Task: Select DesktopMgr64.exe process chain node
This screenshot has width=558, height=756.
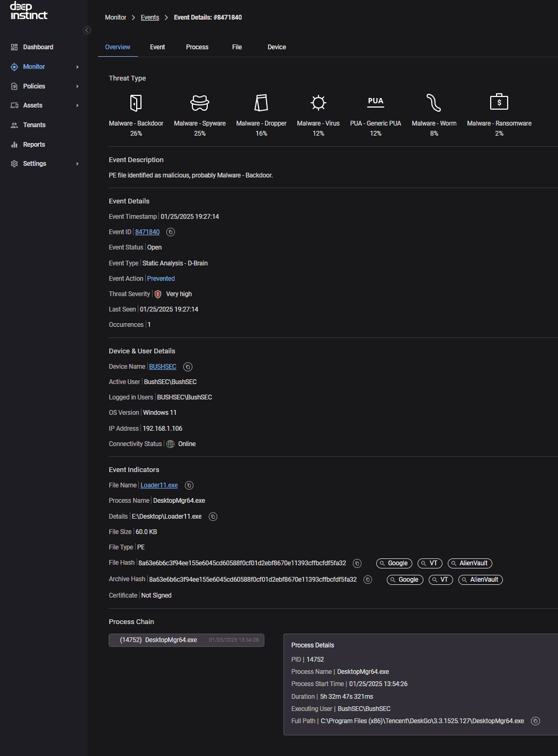Action: tap(187, 640)
